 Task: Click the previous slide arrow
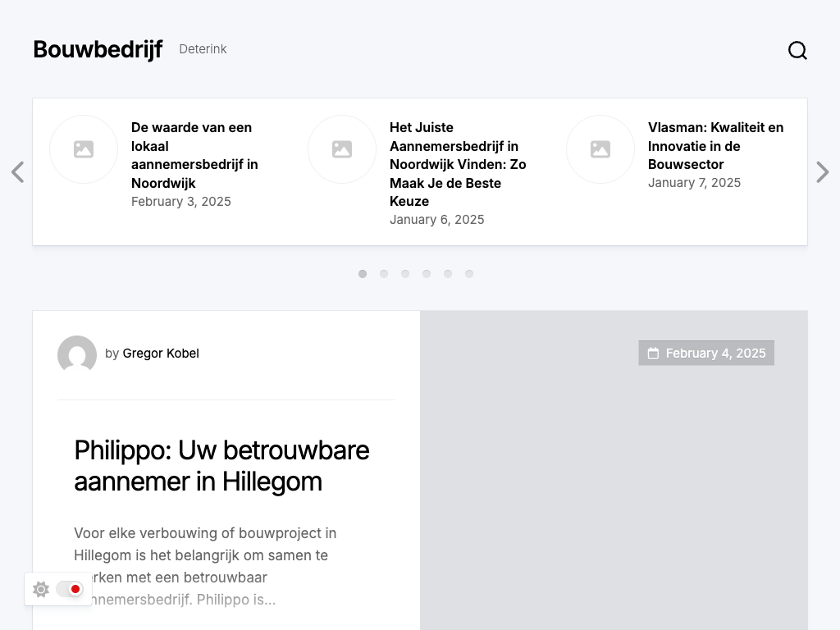point(17,172)
